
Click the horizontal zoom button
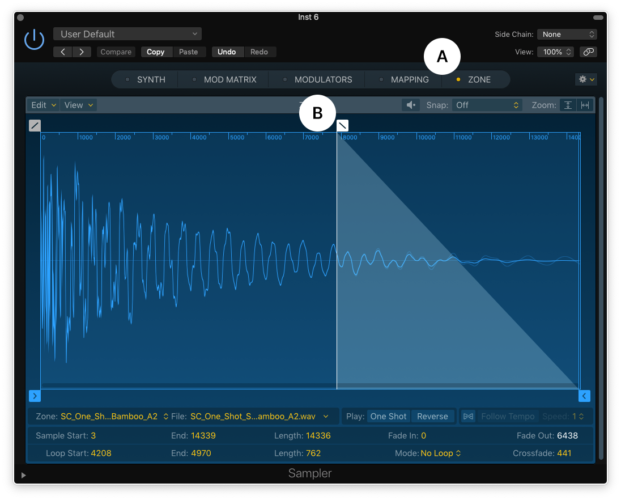pos(585,105)
